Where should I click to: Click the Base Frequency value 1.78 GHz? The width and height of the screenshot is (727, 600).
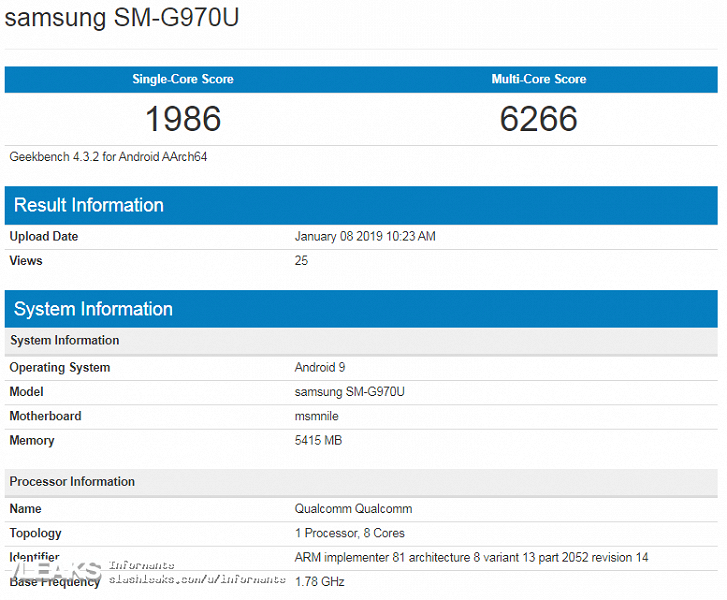point(320,581)
